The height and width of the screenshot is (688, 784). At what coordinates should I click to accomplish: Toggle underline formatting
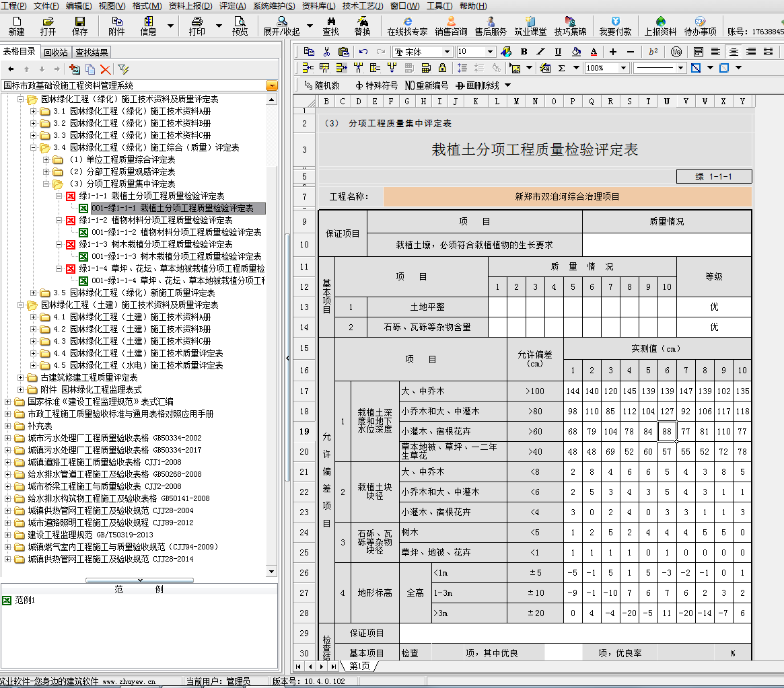pos(558,52)
